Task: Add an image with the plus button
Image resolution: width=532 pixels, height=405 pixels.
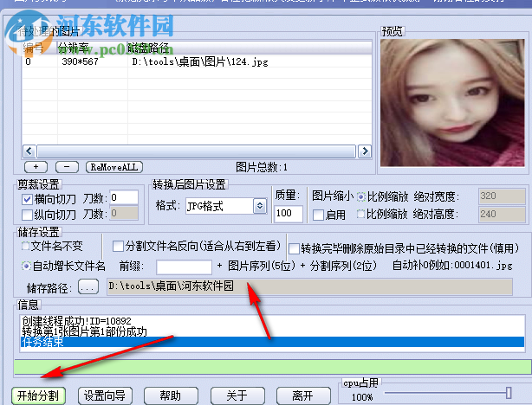Action: [x=36, y=167]
